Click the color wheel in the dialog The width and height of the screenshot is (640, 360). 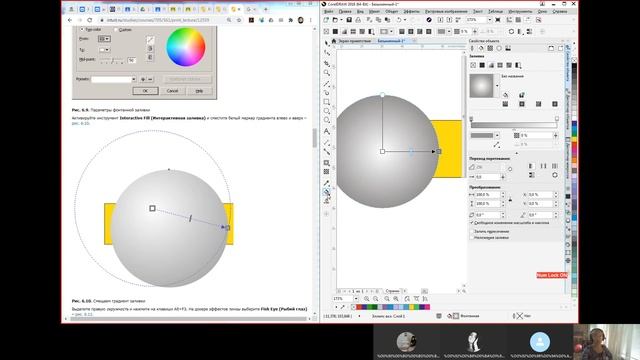click(x=186, y=47)
